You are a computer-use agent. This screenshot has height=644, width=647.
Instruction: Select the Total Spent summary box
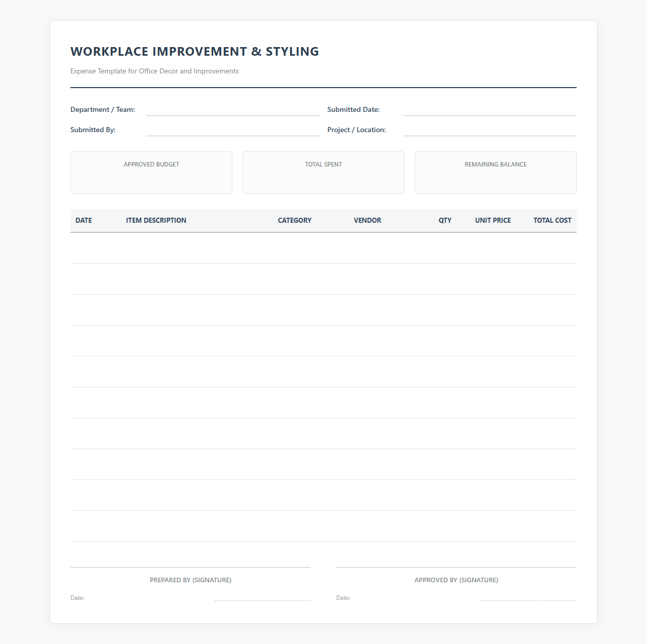tap(323, 173)
